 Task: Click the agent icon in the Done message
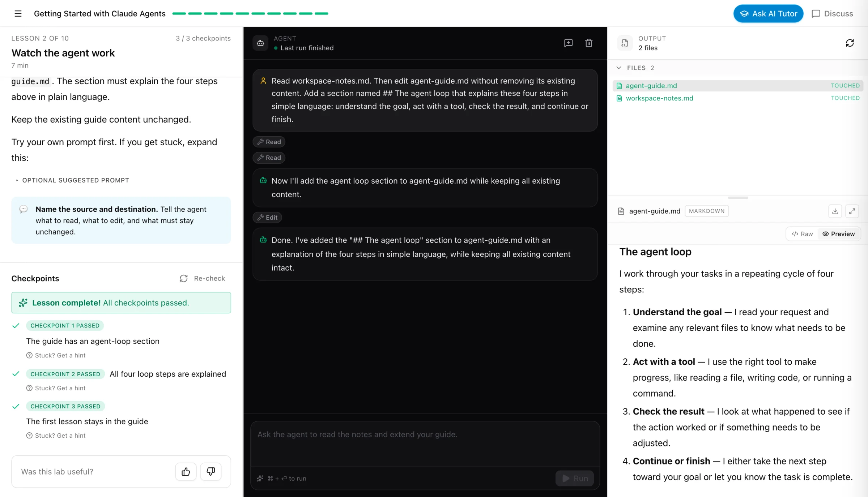point(263,240)
